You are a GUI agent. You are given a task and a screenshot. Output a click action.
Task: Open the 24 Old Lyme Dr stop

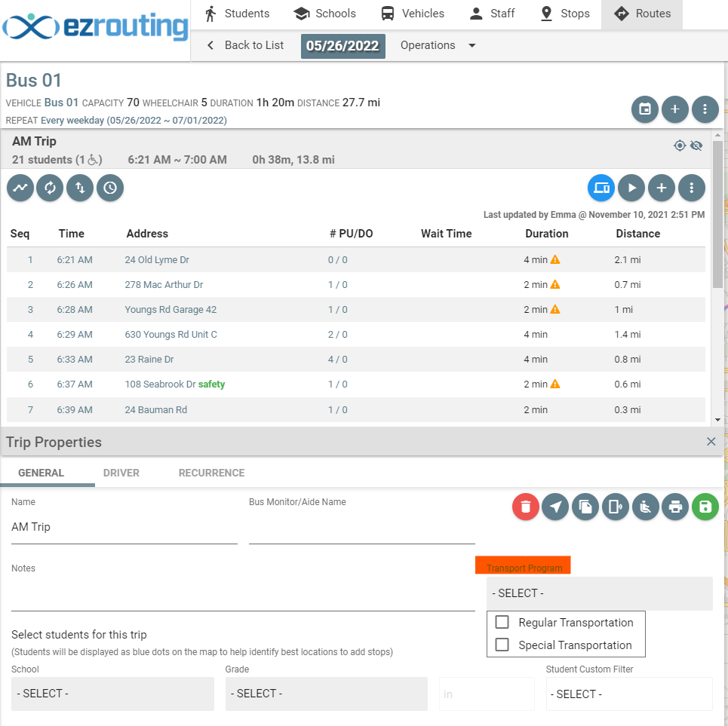(x=157, y=260)
